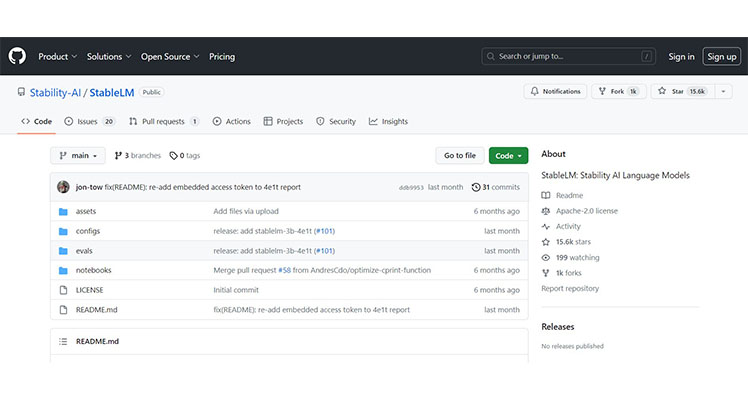The width and height of the screenshot is (748, 400).
Task: Click the README.md file icon in file list
Action: tap(63, 310)
